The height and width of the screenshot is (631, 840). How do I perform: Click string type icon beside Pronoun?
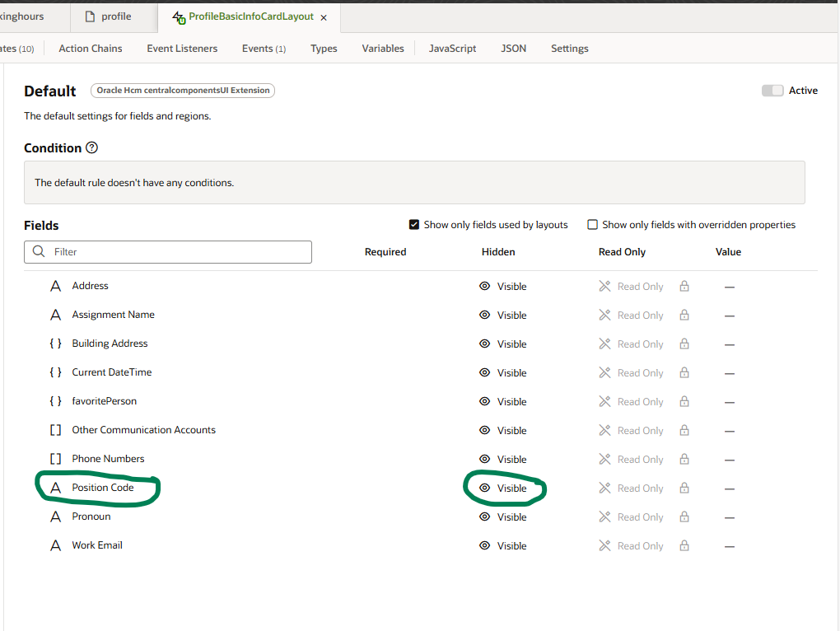[x=55, y=516]
